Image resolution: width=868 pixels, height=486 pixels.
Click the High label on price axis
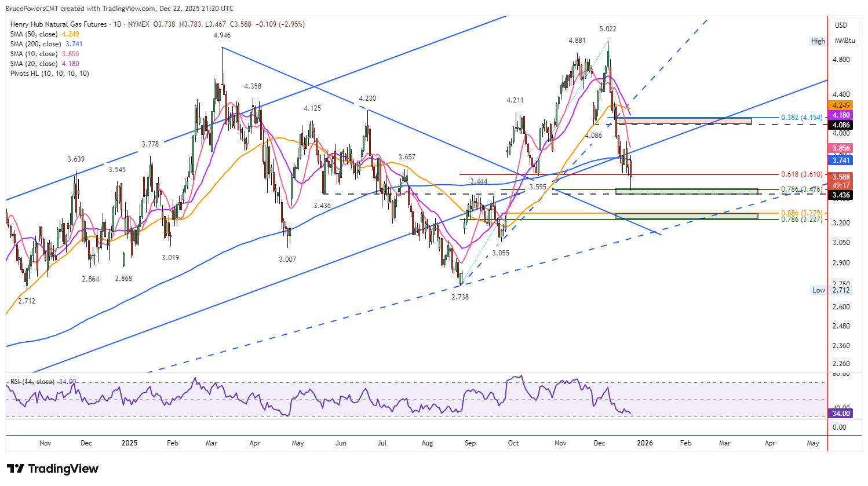point(818,41)
